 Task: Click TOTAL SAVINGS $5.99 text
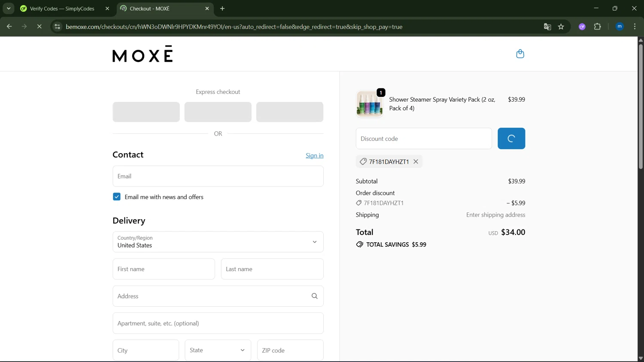coord(396,244)
